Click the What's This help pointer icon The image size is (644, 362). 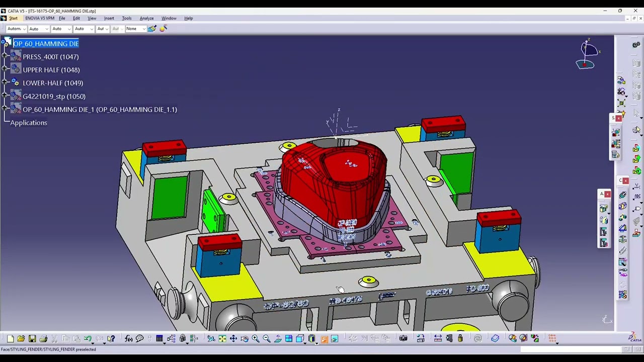(x=111, y=339)
